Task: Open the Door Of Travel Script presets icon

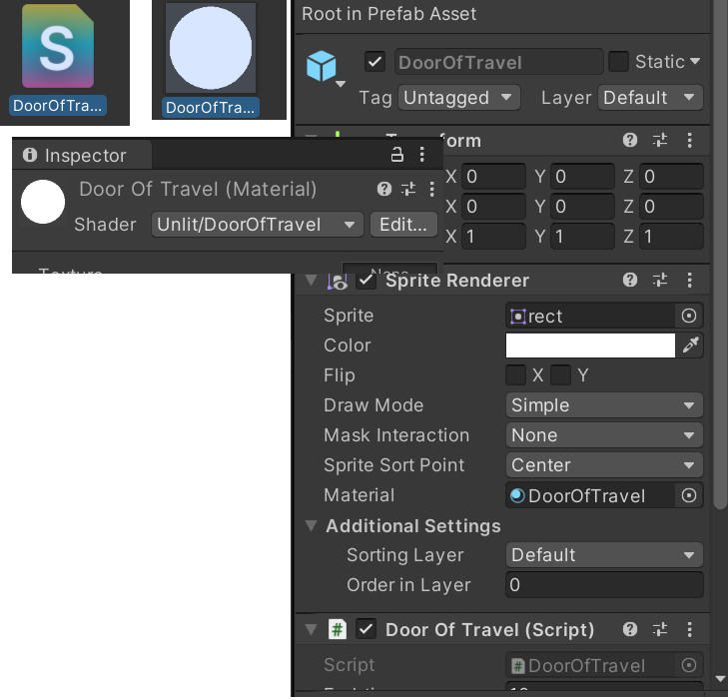Action: [x=660, y=630]
